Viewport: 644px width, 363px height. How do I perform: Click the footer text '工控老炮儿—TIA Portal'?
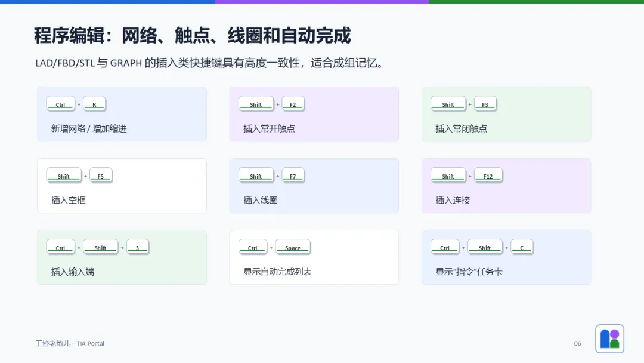pos(70,343)
